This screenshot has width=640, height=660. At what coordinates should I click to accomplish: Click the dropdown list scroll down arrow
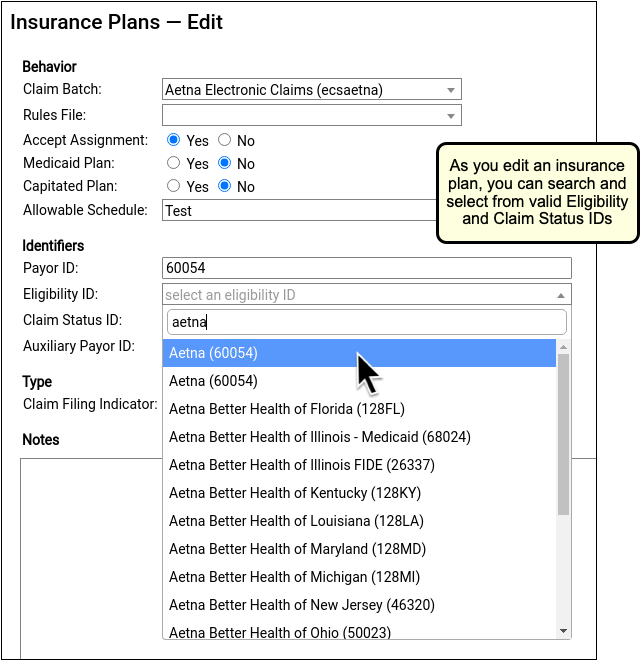coord(563,631)
